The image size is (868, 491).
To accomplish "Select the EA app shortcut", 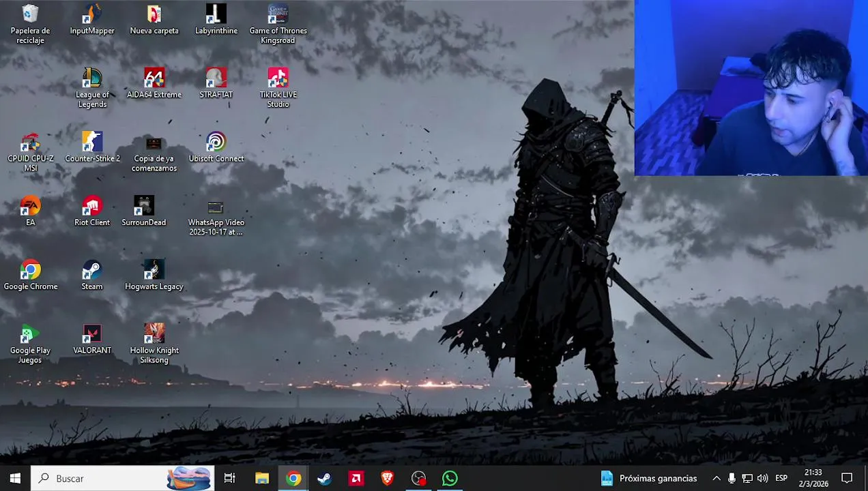I will click(30, 211).
